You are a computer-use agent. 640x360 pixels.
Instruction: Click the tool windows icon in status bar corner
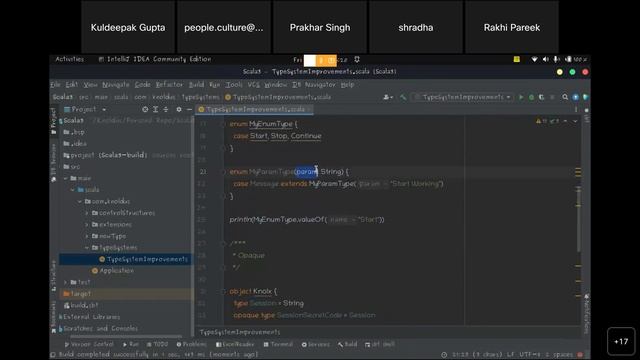[53, 355]
